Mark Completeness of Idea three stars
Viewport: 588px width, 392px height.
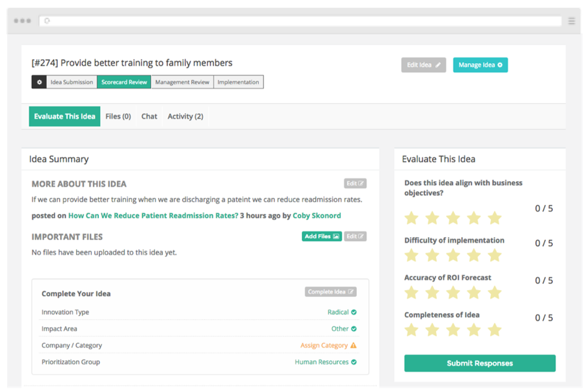coord(453,330)
